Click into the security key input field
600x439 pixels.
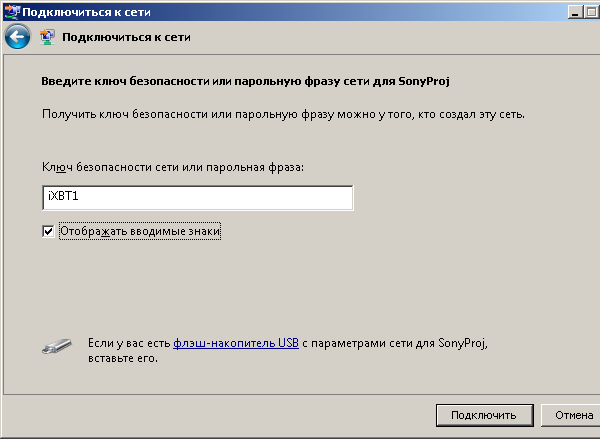coord(198,198)
